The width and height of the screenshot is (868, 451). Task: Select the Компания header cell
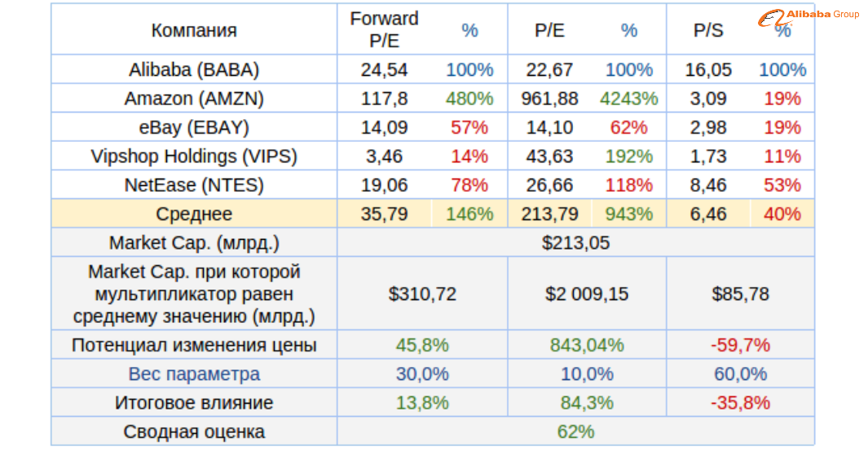(194, 31)
